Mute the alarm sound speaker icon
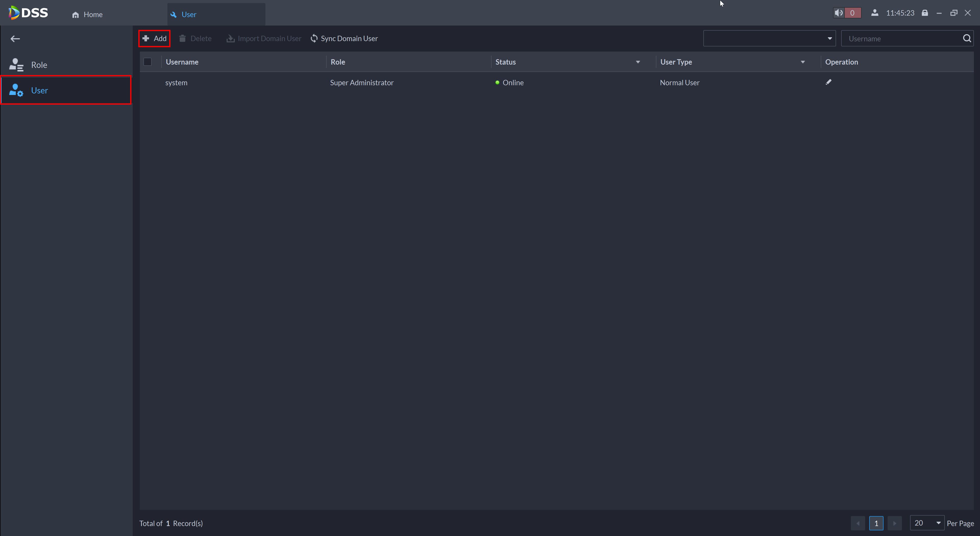The width and height of the screenshot is (980, 536). 838,13
